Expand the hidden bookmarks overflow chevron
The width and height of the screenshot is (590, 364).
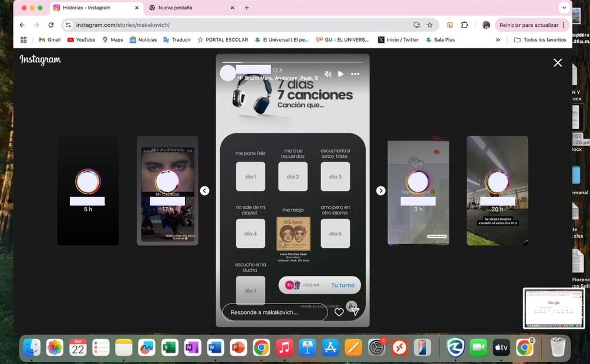(498, 40)
